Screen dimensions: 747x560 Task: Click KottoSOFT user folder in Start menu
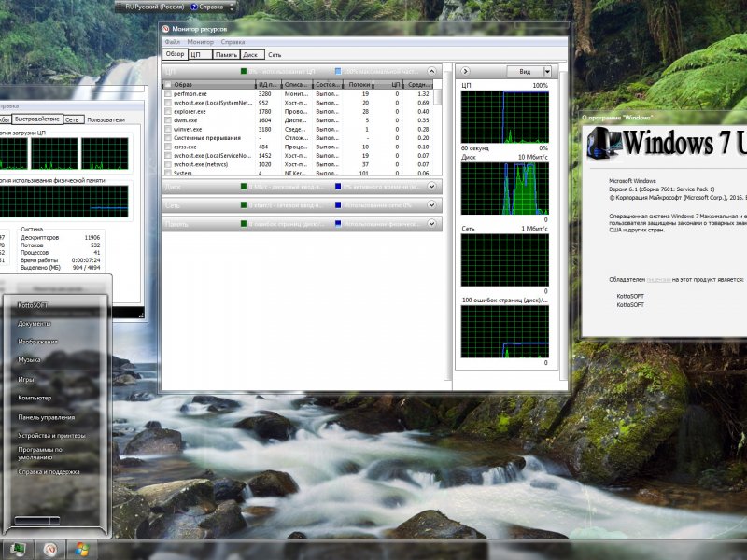tap(33, 305)
